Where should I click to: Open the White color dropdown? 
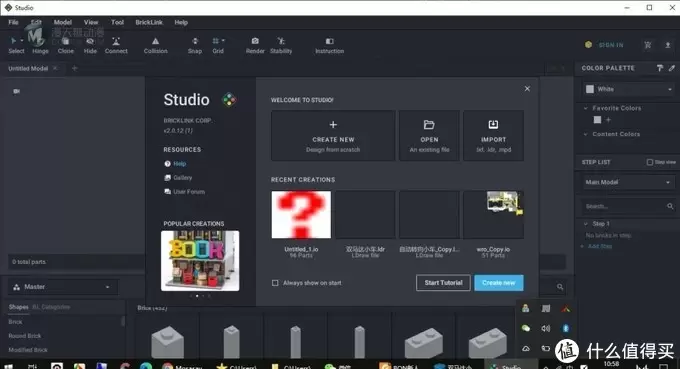[x=628, y=89]
